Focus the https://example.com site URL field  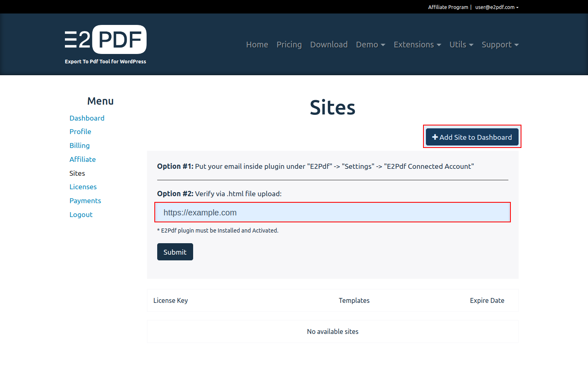click(332, 213)
